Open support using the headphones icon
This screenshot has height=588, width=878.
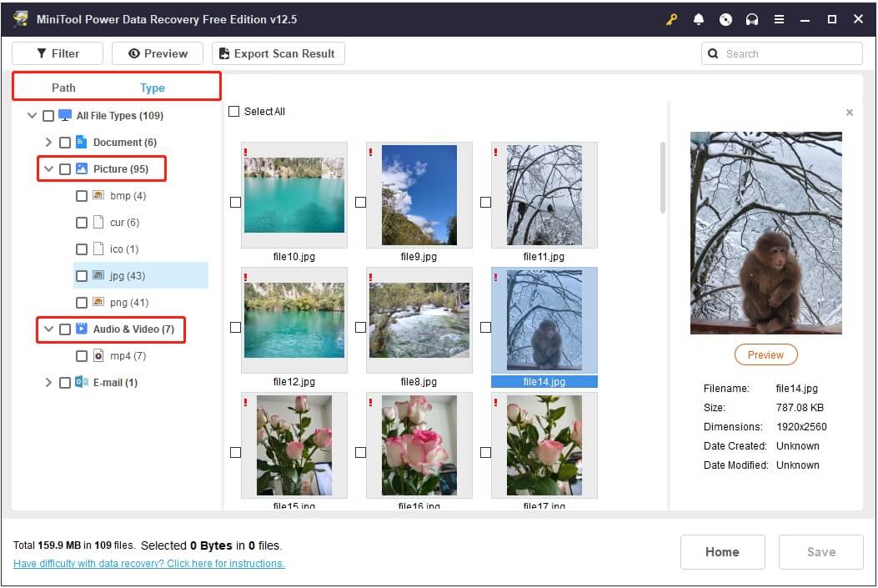(752, 18)
